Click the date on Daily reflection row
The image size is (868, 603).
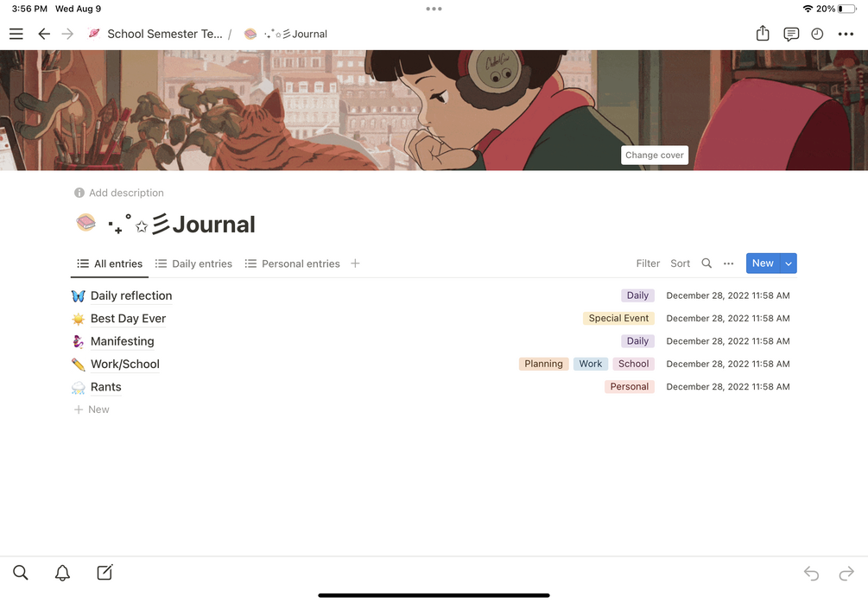[728, 295]
